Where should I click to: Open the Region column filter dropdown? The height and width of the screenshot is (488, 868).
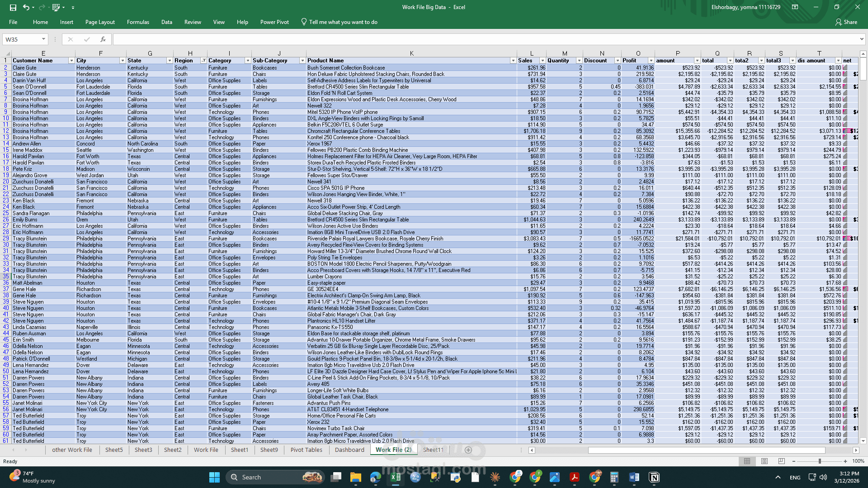203,61
